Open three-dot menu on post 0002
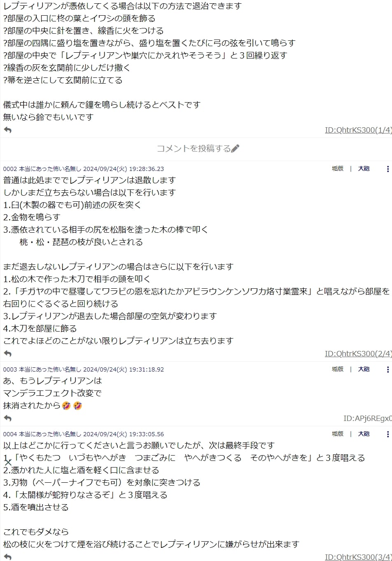The height and width of the screenshot is (561, 392). (x=387, y=168)
